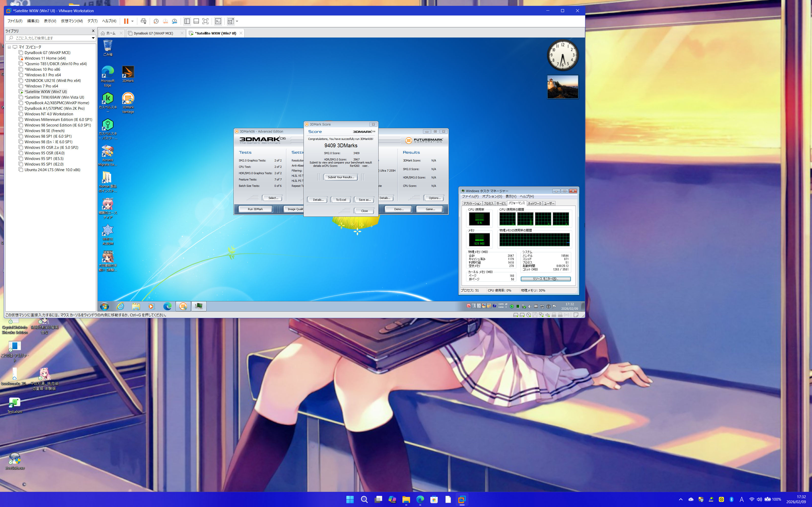Click the Submit Your Results button
Viewport: 812px width, 507px height.
(x=341, y=177)
